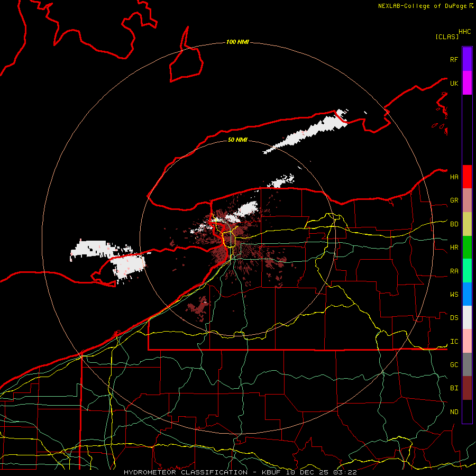The height and width of the screenshot is (476, 476).
Task: Click the 100 NMI range ring label
Action: [x=237, y=42]
